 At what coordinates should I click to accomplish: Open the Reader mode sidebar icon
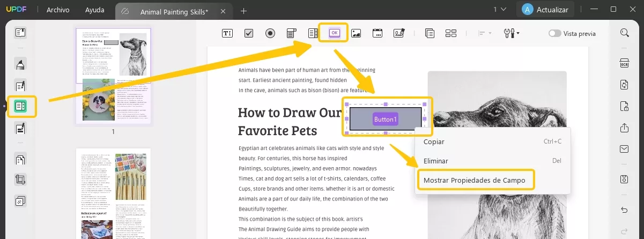[x=20, y=33]
